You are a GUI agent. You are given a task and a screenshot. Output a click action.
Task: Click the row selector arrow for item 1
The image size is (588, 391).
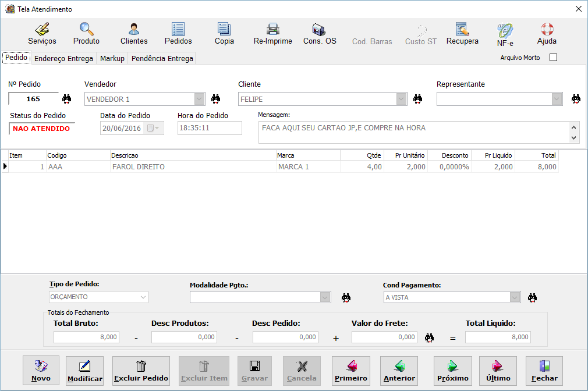coord(5,166)
